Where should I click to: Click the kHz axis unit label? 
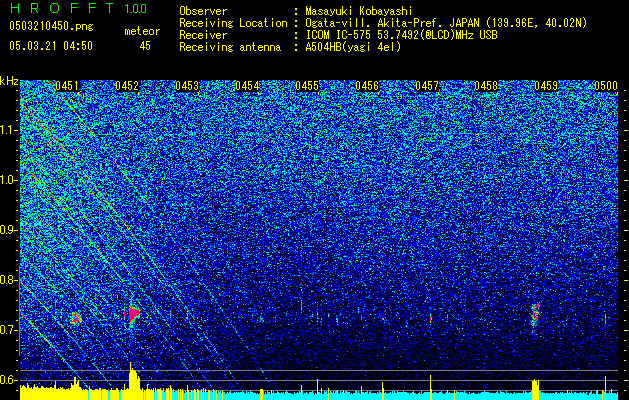pyautogui.click(x=9, y=81)
